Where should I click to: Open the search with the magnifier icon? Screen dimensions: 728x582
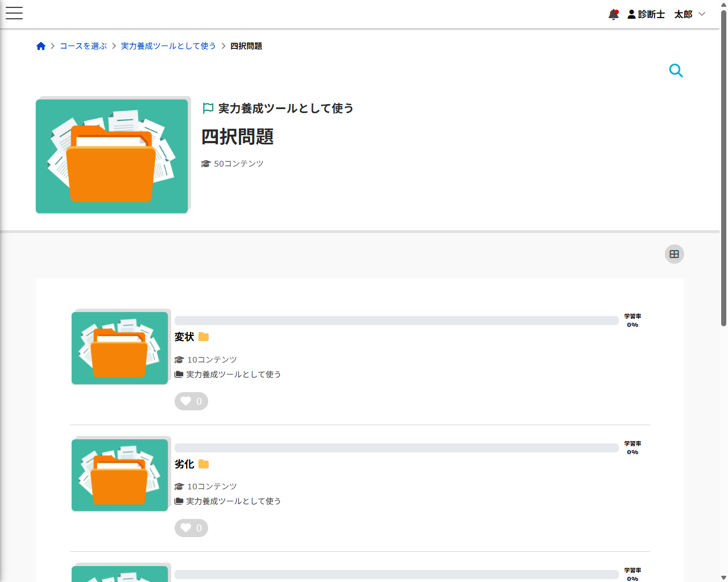pos(676,70)
